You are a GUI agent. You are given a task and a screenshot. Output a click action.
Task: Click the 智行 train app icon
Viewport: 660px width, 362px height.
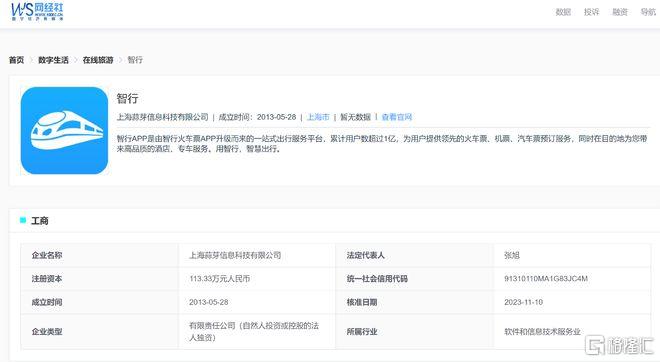pyautogui.click(x=64, y=130)
